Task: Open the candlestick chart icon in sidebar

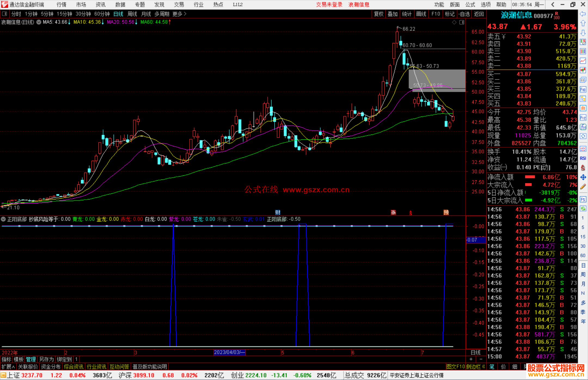Action: (x=583, y=70)
